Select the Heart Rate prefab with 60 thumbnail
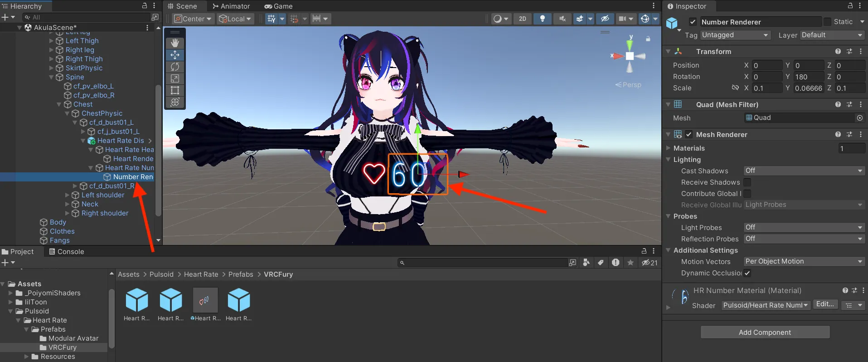Screen dimensions: 868x362 pyautogui.click(x=205, y=304)
